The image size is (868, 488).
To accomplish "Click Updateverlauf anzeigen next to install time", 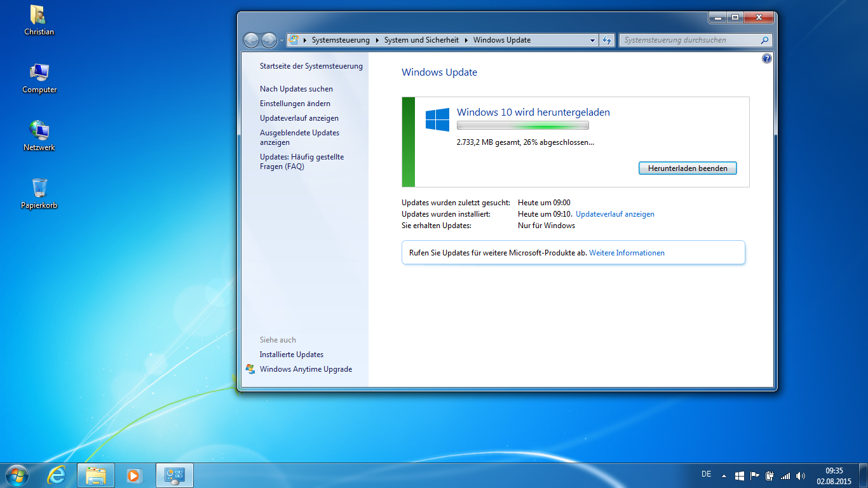I will (x=615, y=214).
